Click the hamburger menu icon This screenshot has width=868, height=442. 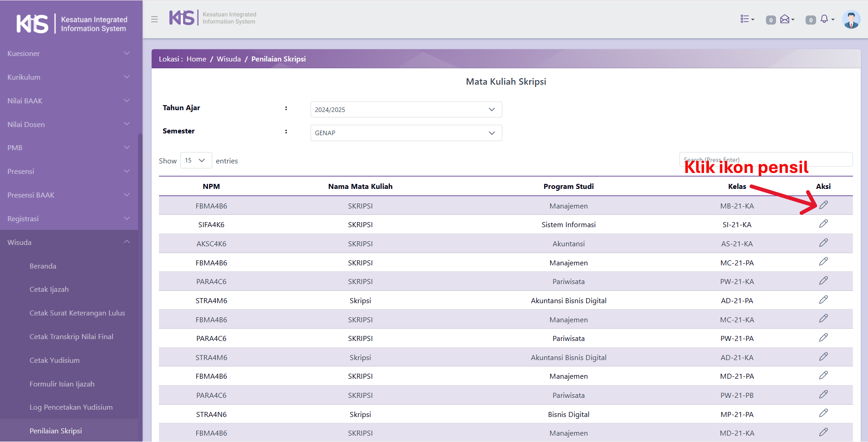pos(154,19)
